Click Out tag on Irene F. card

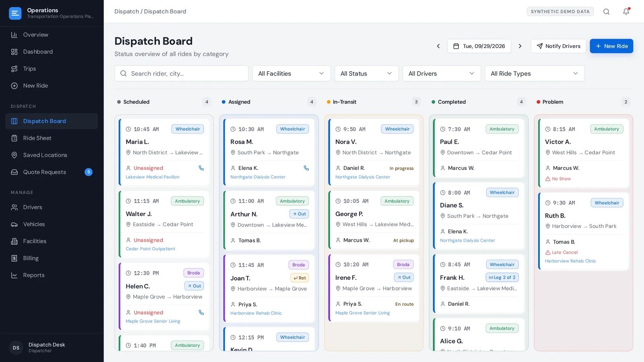[x=404, y=278]
